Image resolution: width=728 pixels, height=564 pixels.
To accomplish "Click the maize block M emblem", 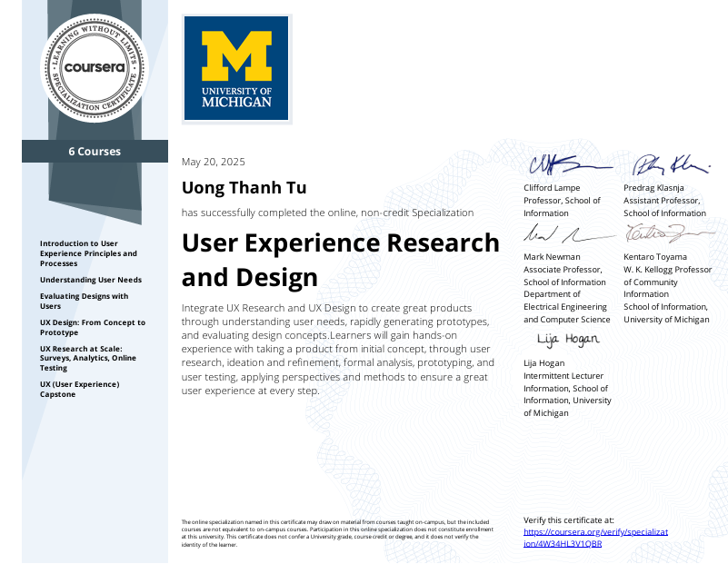I will click(235, 56).
